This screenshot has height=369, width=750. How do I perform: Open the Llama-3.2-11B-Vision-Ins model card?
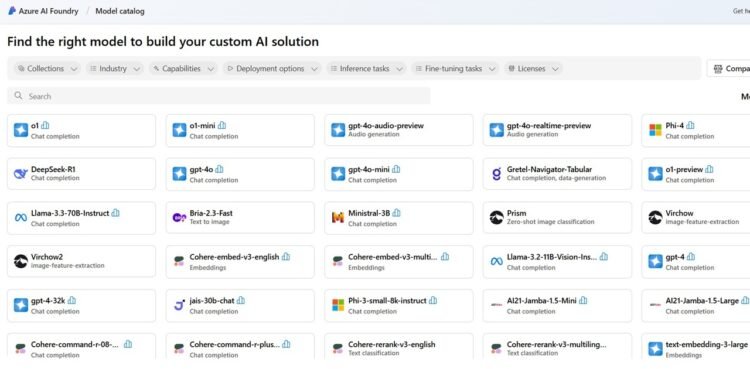[x=557, y=261]
